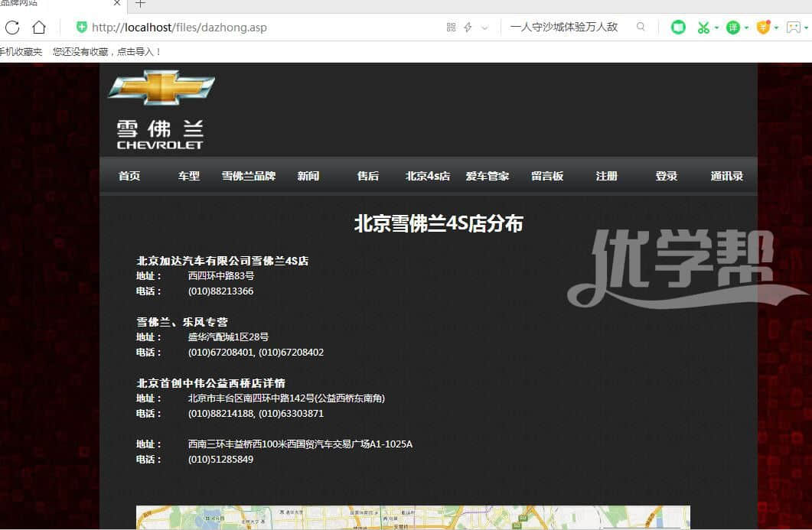Click the browser home icon
The width and height of the screenshot is (812, 530).
pos(38,28)
